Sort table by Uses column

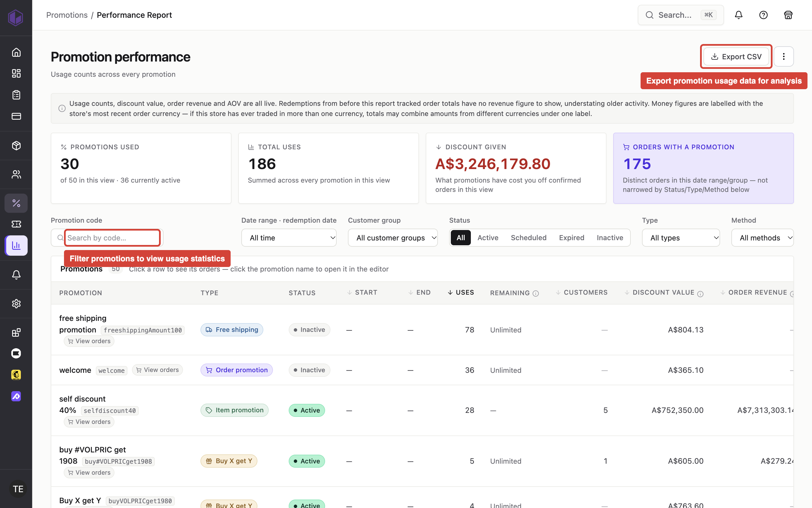(461, 293)
